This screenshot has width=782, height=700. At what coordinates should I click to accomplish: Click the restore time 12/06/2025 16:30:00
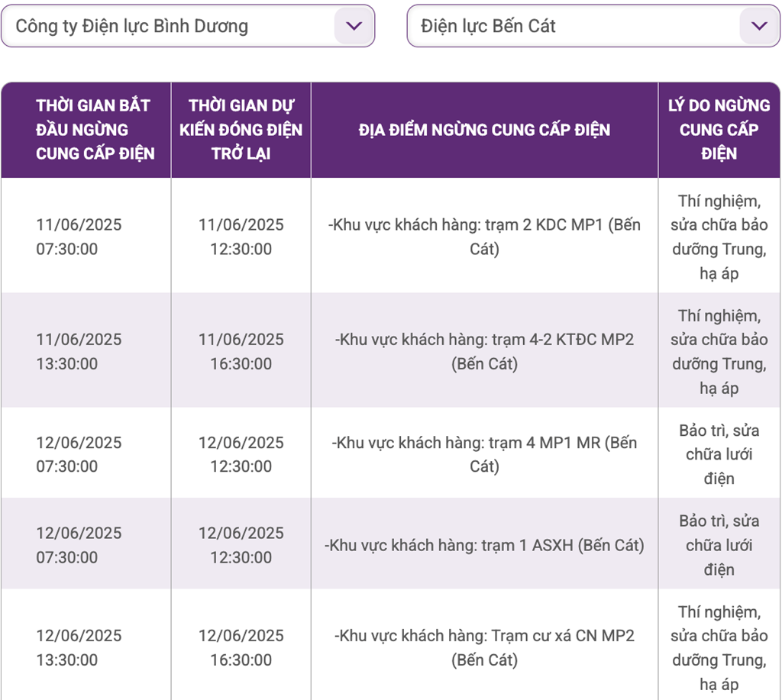click(241, 647)
